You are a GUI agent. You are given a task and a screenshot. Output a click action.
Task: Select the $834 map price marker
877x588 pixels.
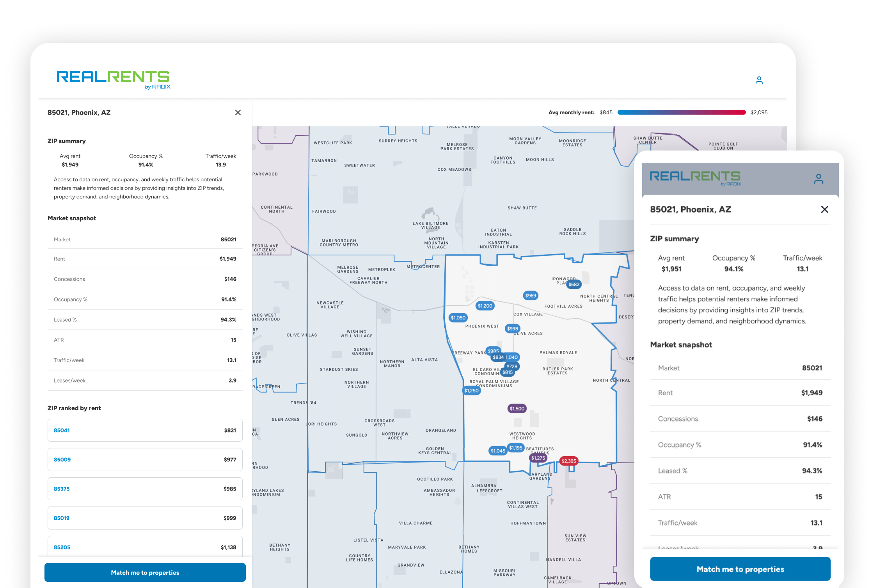tap(498, 357)
